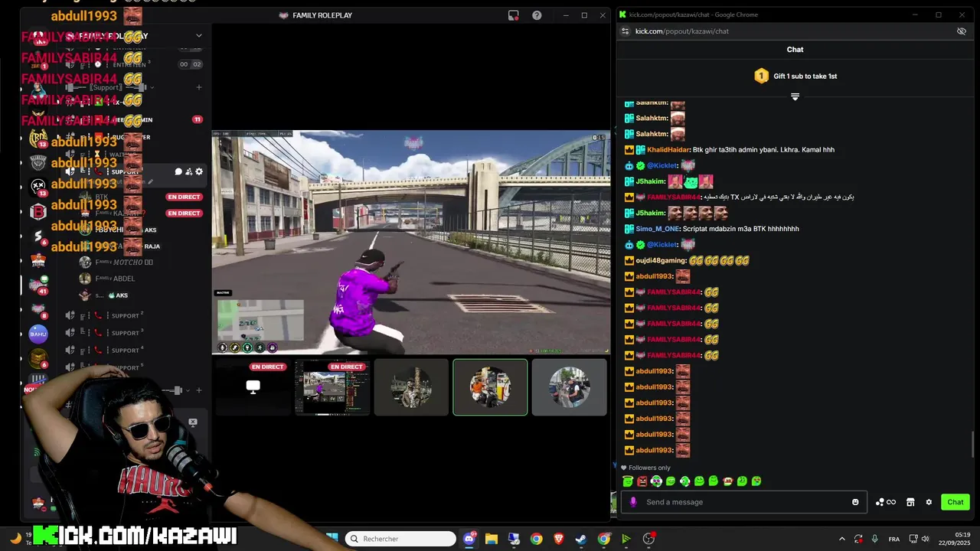Open Brave browser from the taskbar

559,539
